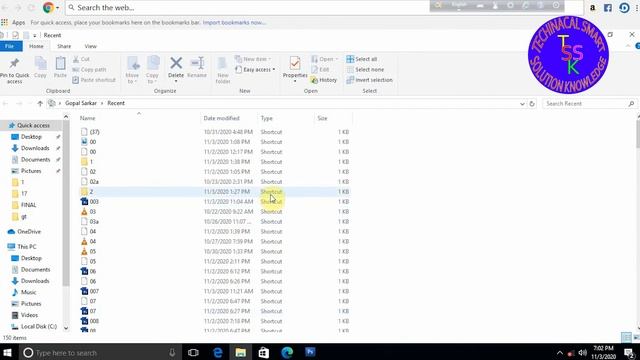
Task: Open Microsoft Store taskbar icon
Action: pyautogui.click(x=264, y=352)
